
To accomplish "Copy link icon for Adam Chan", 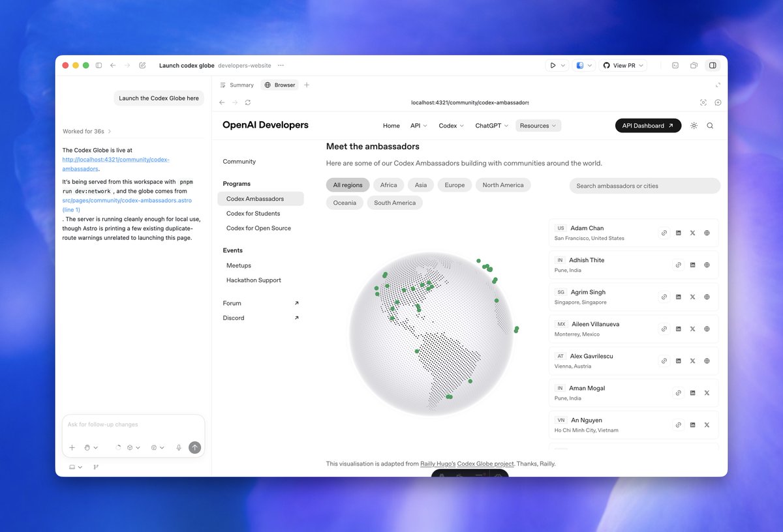I will pyautogui.click(x=664, y=233).
